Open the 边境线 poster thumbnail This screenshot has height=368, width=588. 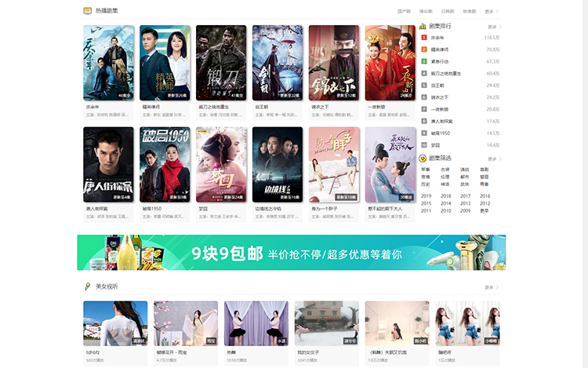[278, 164]
